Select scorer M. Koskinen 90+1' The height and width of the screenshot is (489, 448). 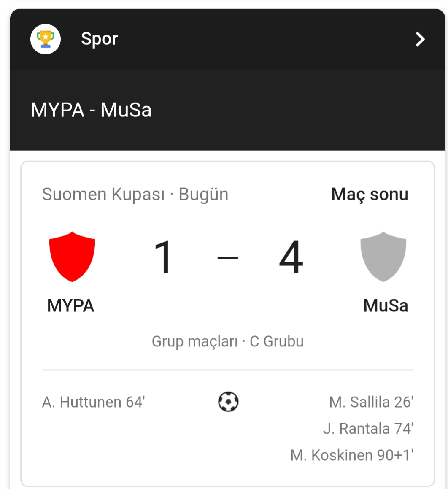(352, 455)
